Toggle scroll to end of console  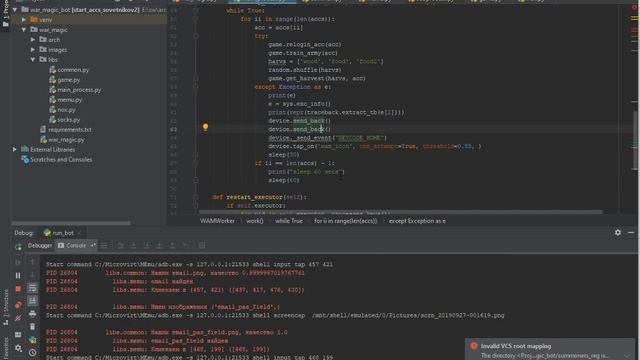(33, 301)
